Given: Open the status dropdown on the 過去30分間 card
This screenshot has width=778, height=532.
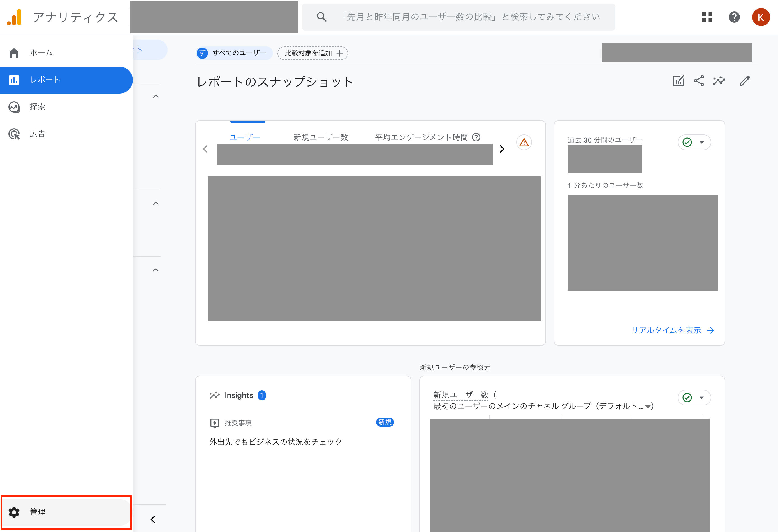Looking at the screenshot, I should pos(694,142).
